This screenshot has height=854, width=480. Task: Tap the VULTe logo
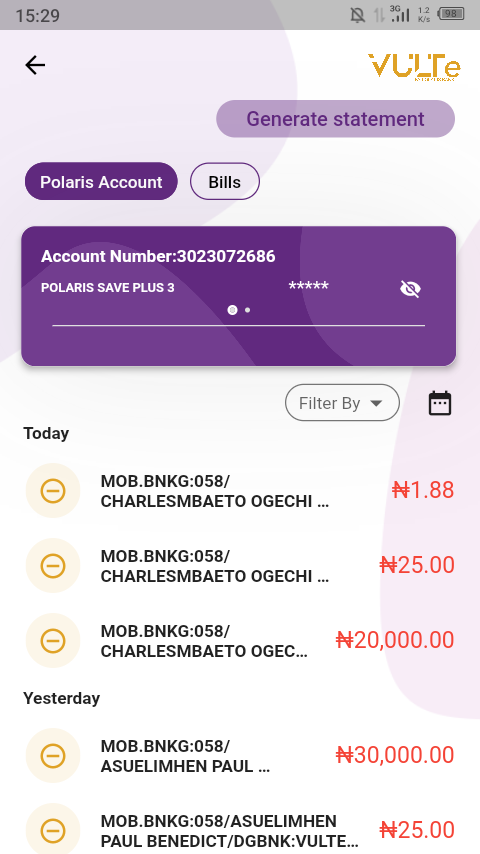[x=414, y=67]
